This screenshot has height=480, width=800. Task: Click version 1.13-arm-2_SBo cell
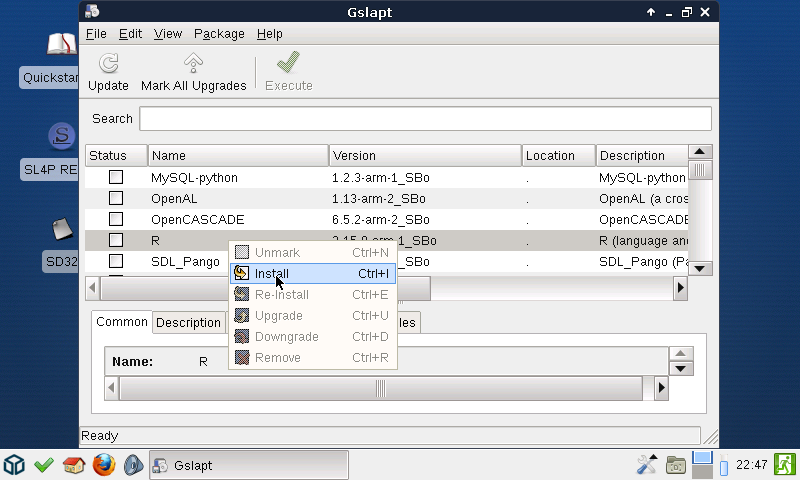379,198
